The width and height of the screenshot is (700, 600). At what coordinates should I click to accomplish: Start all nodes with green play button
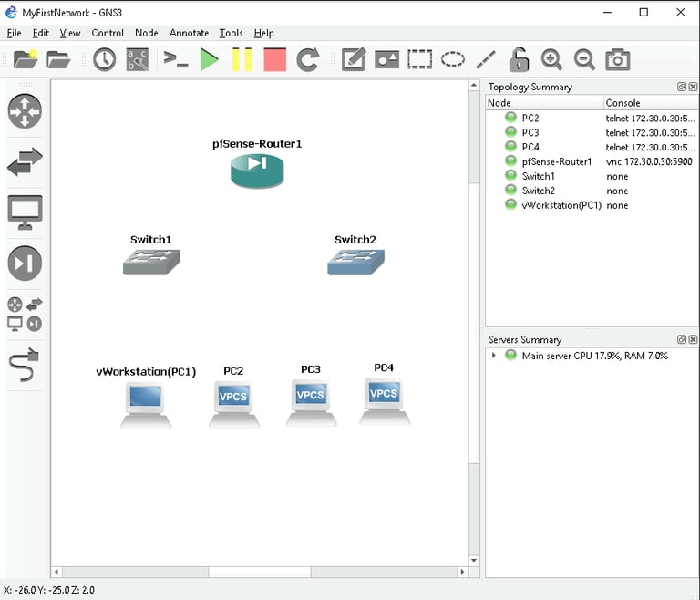pyautogui.click(x=209, y=59)
